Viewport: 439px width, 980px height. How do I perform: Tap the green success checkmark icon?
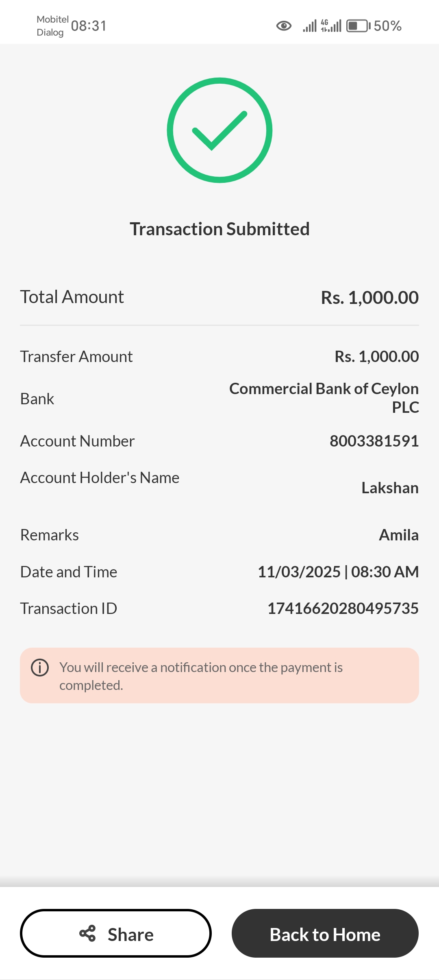(x=219, y=130)
